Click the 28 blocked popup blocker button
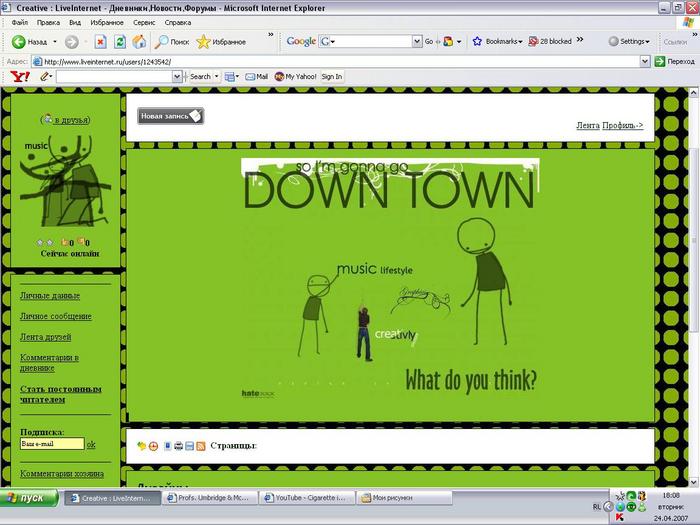Image resolution: width=700 pixels, height=525 pixels. pyautogui.click(x=549, y=42)
